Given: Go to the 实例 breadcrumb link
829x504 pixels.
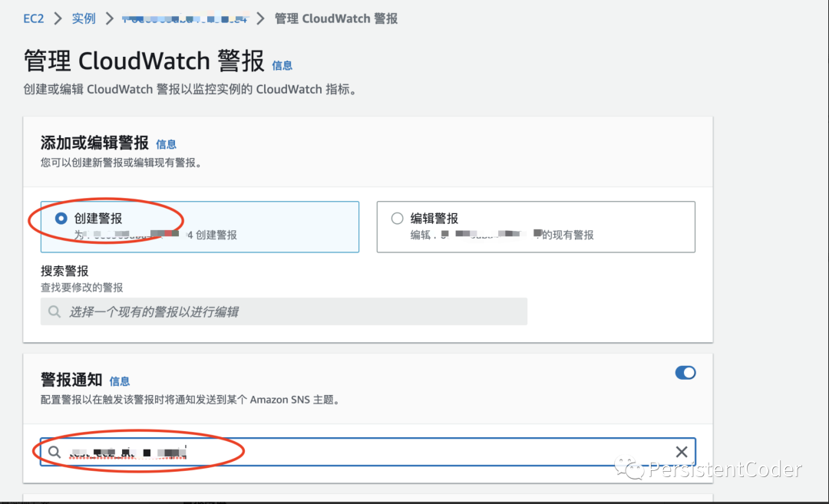Looking at the screenshot, I should (84, 18).
